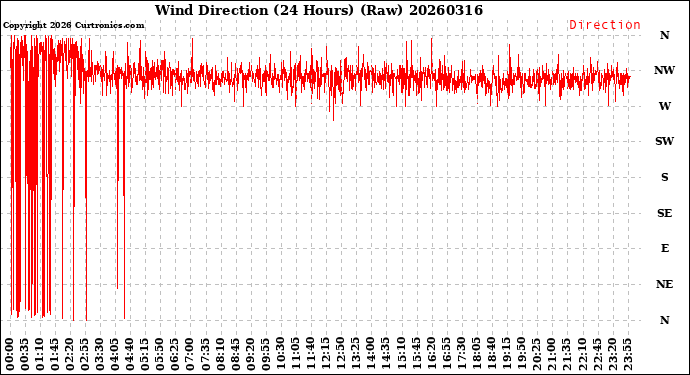690x375 pixels.
Task: Click the '22:10' time axis label
Action: 582,354
